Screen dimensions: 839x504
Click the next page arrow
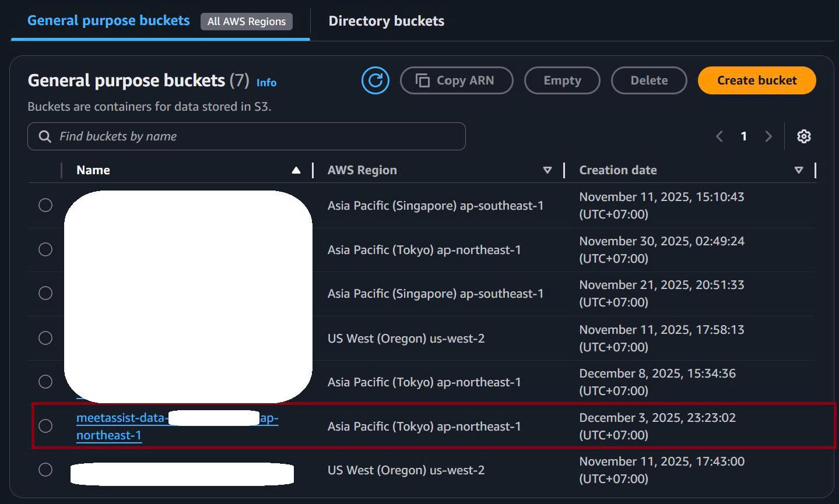[768, 136]
